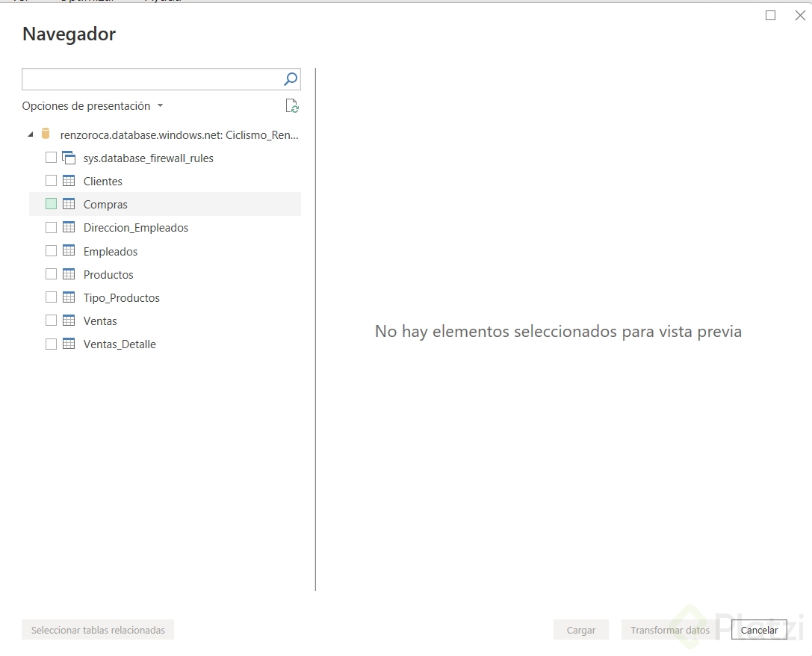
Task: Click the refresh preview icon
Action: (292, 105)
